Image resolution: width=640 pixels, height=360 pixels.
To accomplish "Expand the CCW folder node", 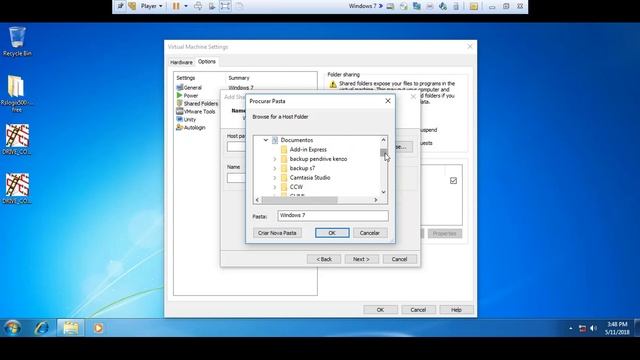I will coord(275,187).
